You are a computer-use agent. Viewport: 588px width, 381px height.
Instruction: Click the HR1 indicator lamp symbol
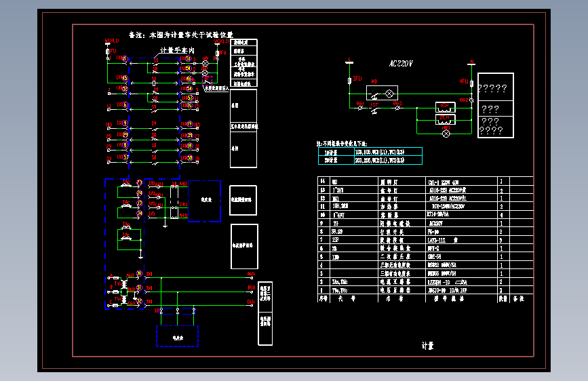pos(446,134)
